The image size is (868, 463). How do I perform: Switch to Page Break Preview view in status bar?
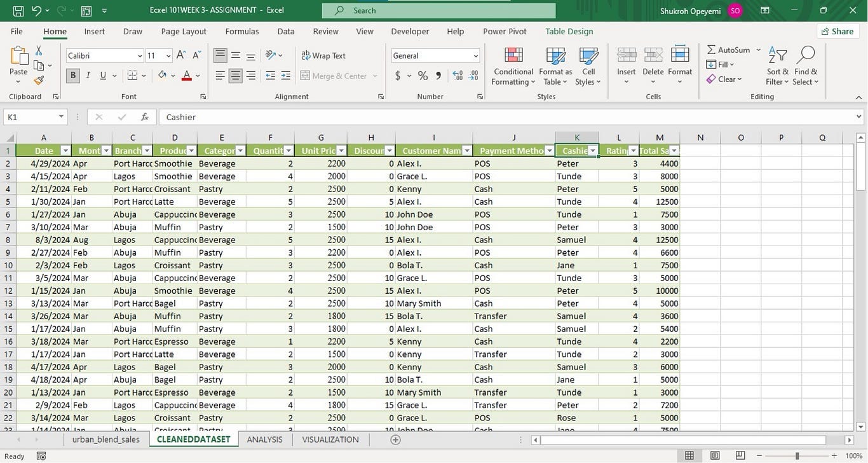pyautogui.click(x=740, y=455)
